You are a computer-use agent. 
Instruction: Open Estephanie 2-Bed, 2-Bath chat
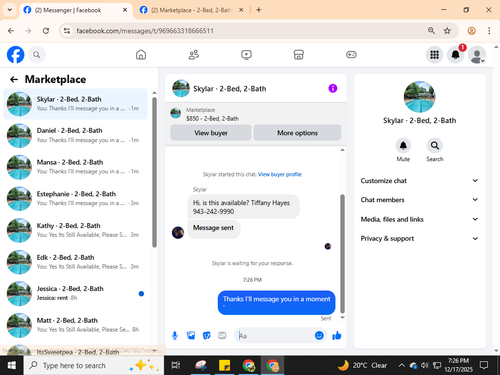point(75,198)
